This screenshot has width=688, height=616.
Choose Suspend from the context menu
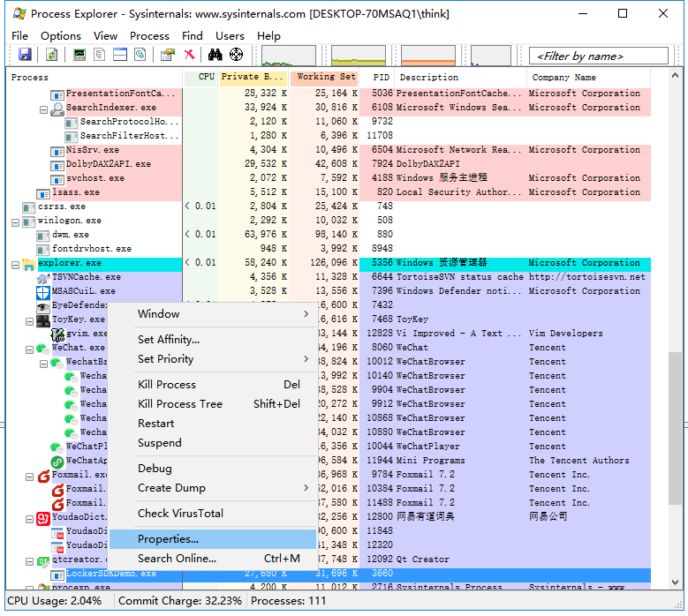(213, 443)
